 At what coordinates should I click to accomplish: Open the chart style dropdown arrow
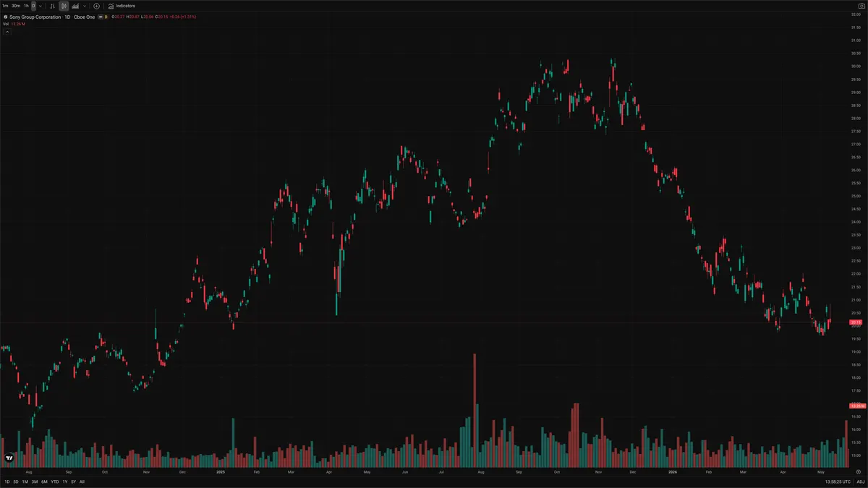(85, 6)
